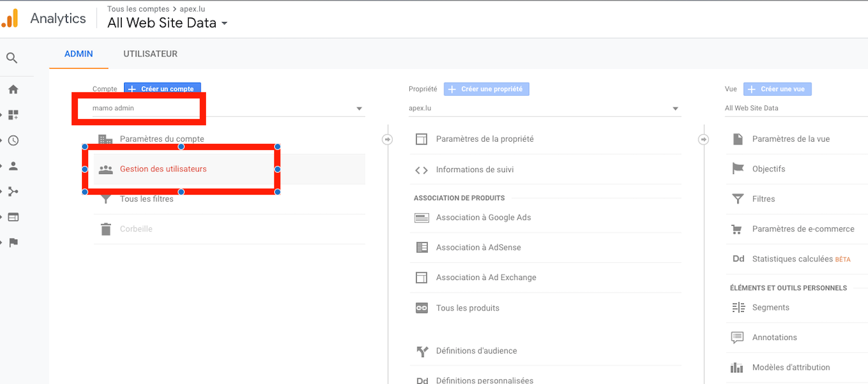Viewport: 868px width, 384px height.
Task: Click speech bubble icon beside Annotations
Action: [x=737, y=338]
